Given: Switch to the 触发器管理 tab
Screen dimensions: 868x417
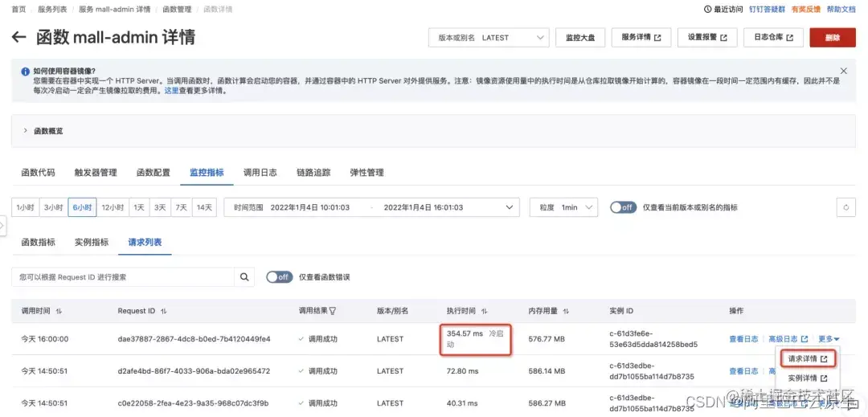Looking at the screenshot, I should [x=96, y=172].
